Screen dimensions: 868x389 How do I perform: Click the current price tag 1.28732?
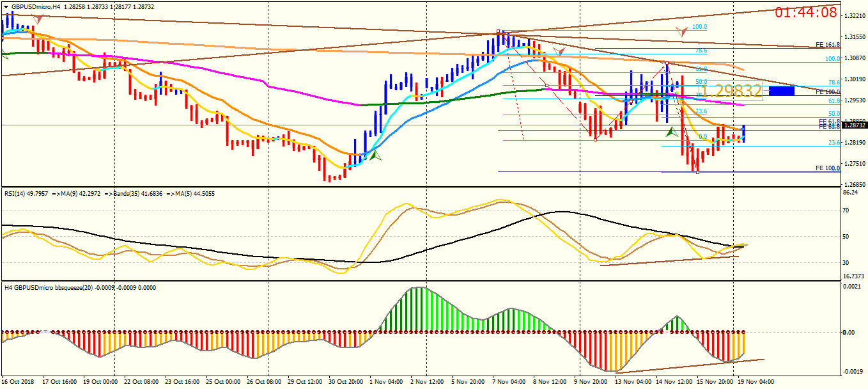pyautogui.click(x=855, y=125)
